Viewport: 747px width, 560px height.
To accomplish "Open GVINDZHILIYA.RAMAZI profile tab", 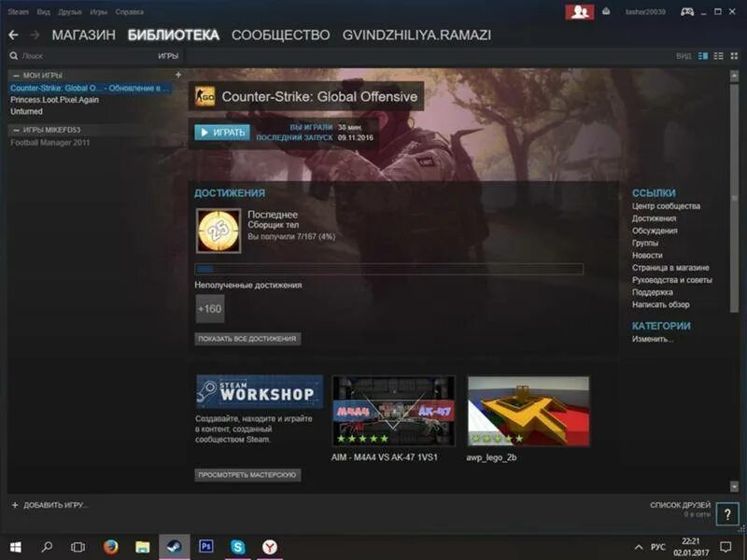I will 416,35.
